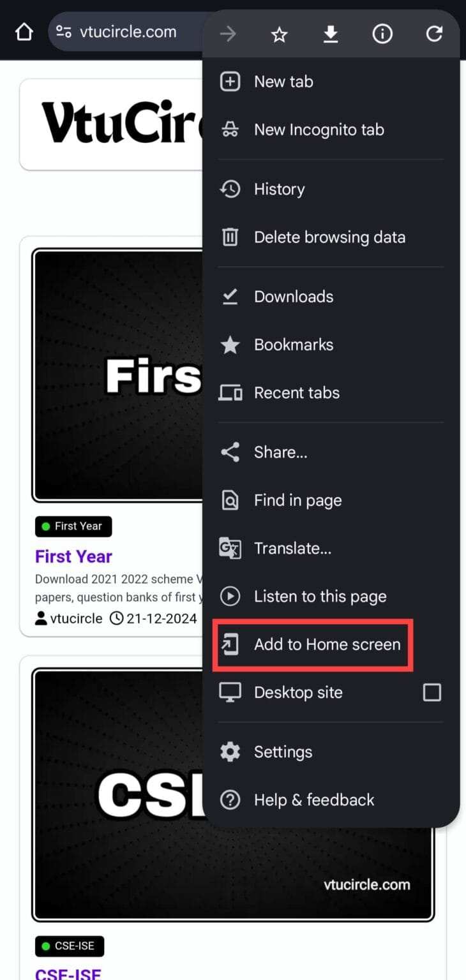466x980 pixels.
Task: Select Add to Home screen
Action: click(331, 644)
